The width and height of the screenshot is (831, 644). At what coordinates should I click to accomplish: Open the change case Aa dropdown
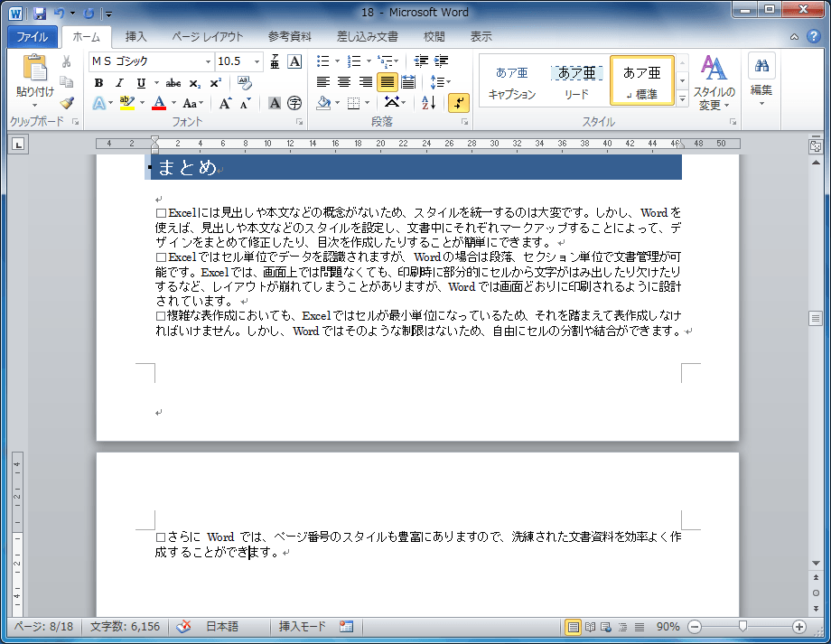click(193, 103)
